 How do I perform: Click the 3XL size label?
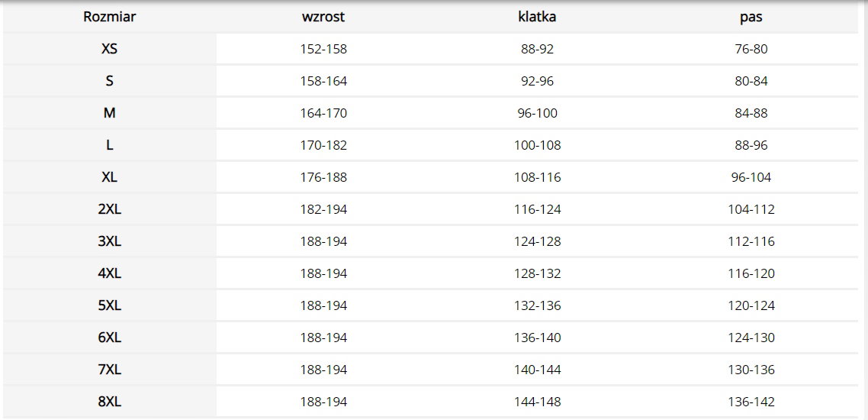click(110, 241)
